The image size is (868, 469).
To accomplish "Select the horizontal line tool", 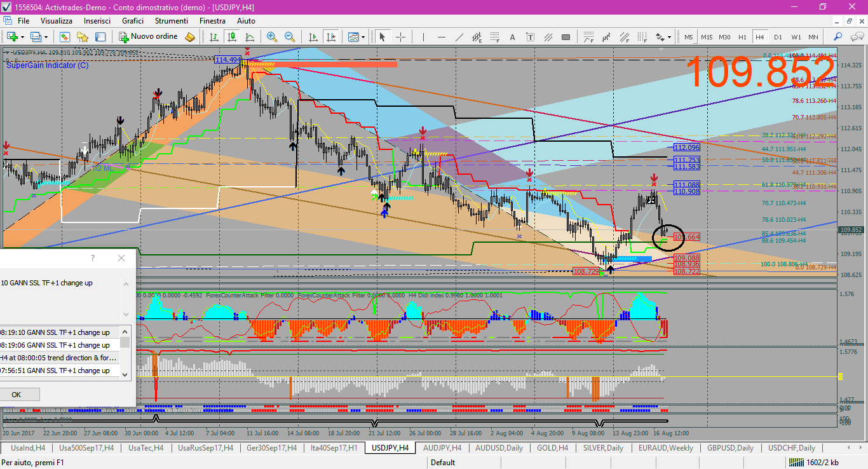I will click(441, 37).
